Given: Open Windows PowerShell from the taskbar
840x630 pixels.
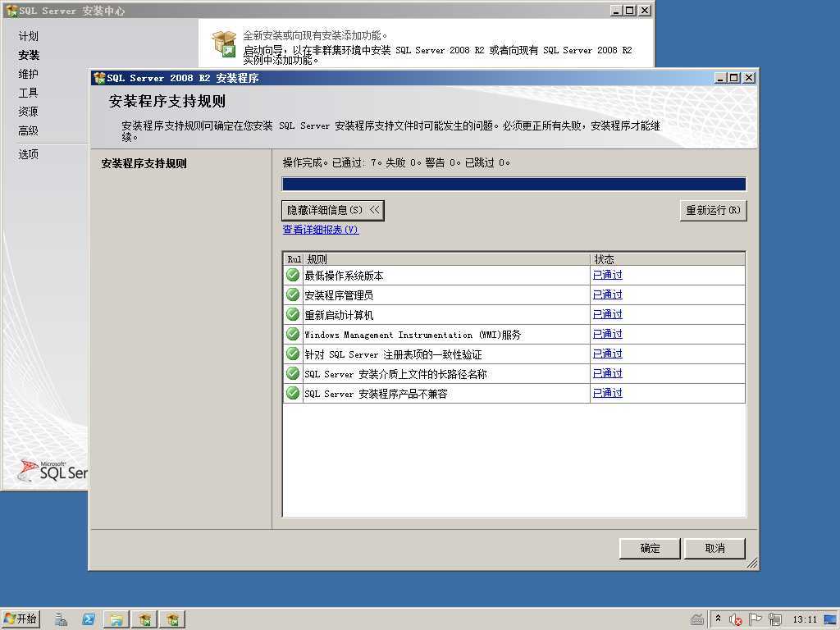Looking at the screenshot, I should click(x=89, y=620).
